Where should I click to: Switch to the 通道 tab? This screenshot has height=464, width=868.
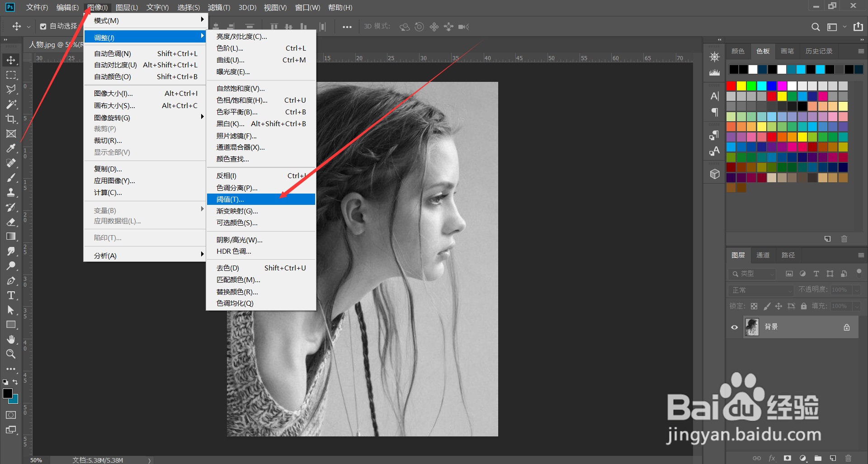pos(763,255)
